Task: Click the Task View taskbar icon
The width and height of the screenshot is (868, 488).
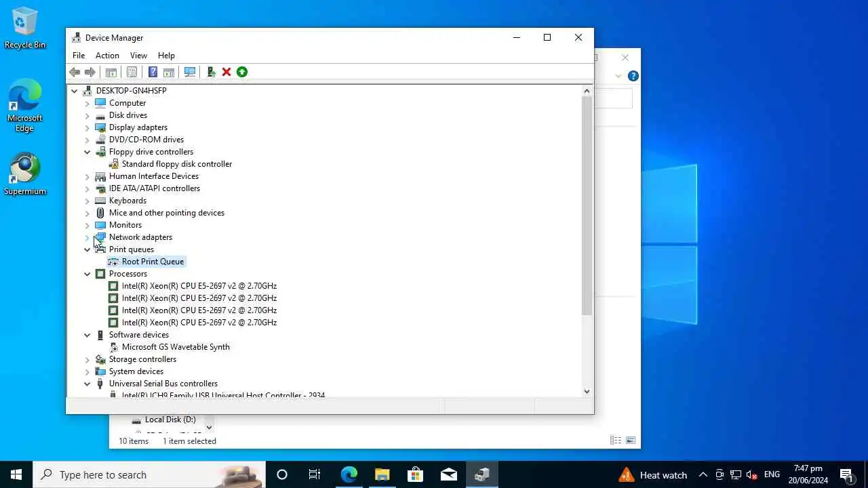Action: coord(315,474)
